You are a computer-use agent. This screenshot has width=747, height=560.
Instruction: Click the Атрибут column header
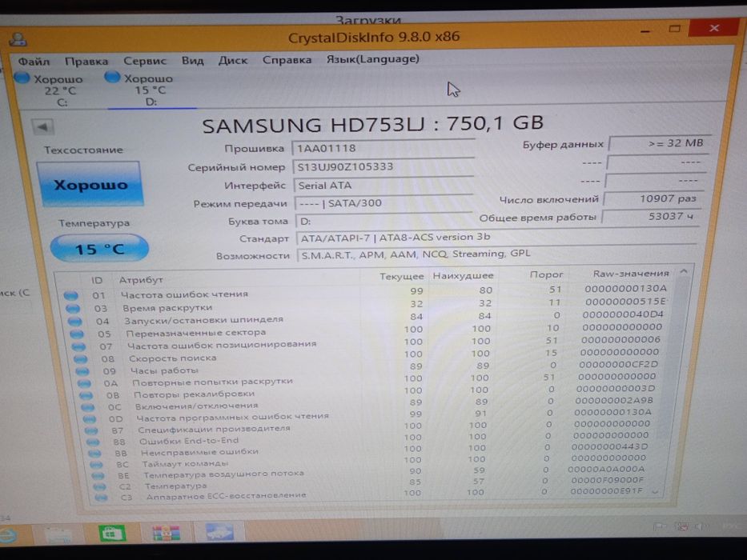[141, 280]
